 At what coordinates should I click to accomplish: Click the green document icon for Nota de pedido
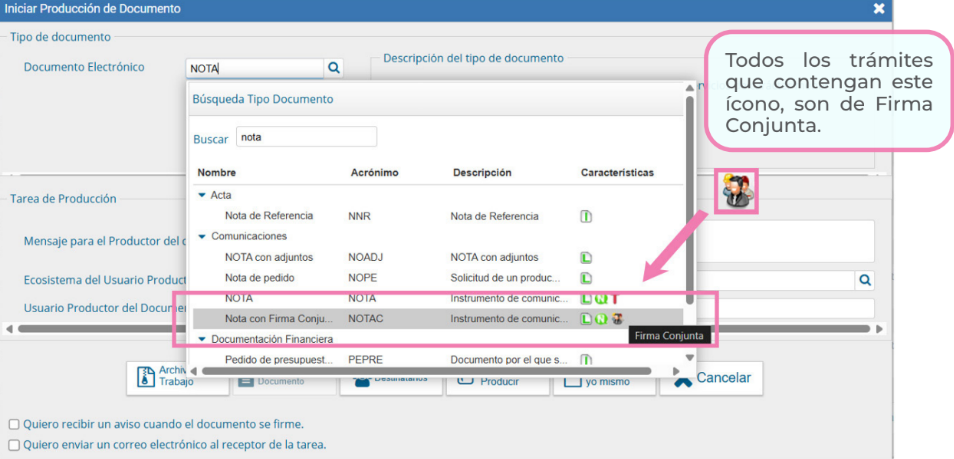587,278
